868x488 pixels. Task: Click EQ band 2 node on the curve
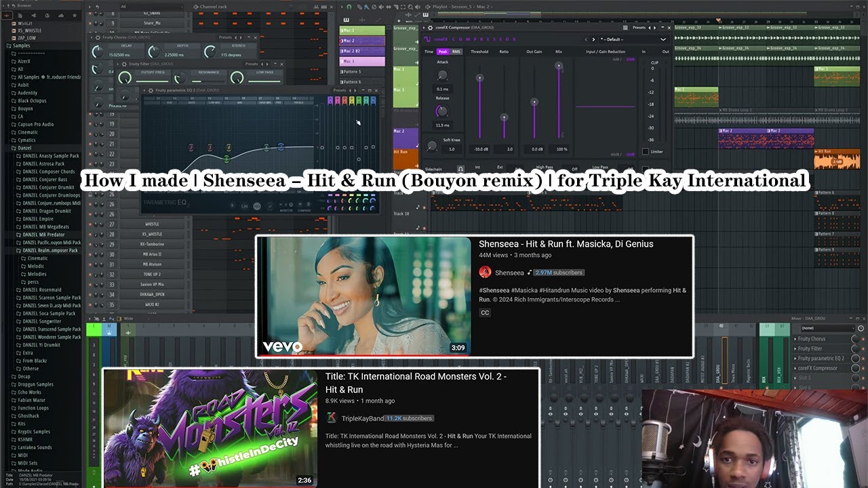tap(191, 148)
